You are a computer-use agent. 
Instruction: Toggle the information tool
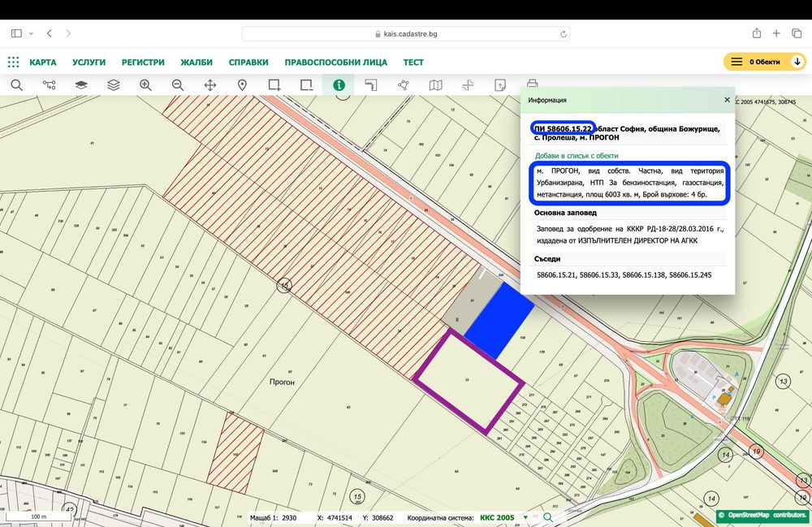[339, 84]
